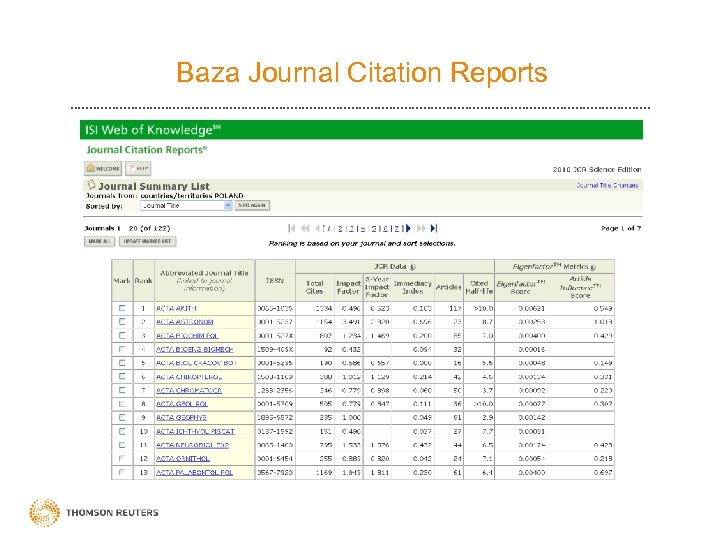This screenshot has height=540, width=720.
Task: Go to page 3 link
Action: (352, 228)
